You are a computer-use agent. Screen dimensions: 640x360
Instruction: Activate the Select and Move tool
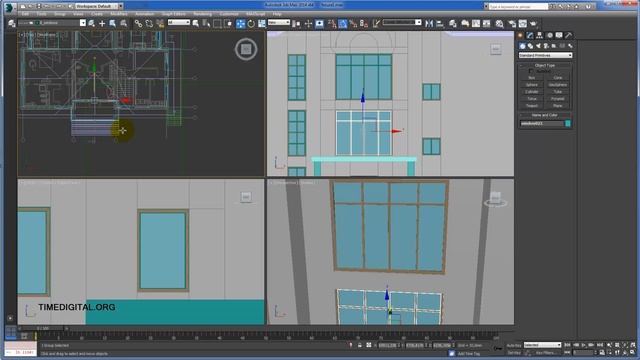coord(241,23)
